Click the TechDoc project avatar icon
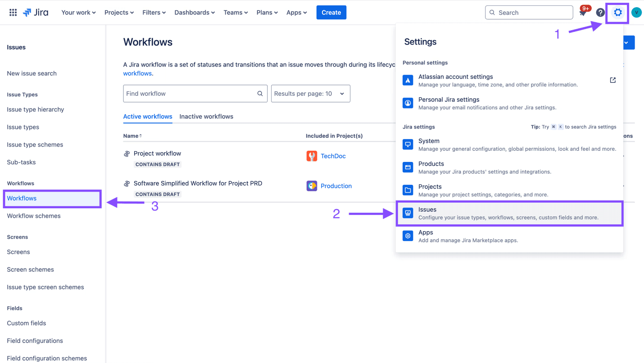 tap(312, 156)
